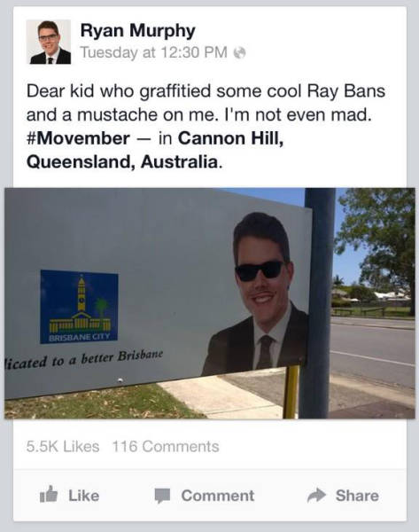Open Ryan Murphy's profile via name link
This screenshot has height=532, width=419.
[137, 30]
